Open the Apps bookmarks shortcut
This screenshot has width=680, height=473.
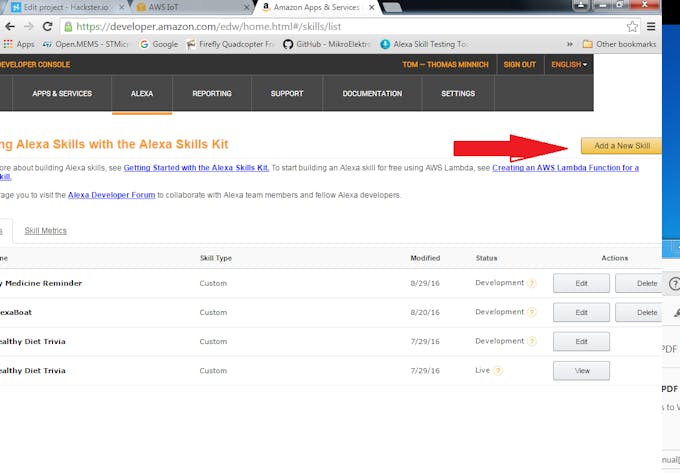[19, 44]
